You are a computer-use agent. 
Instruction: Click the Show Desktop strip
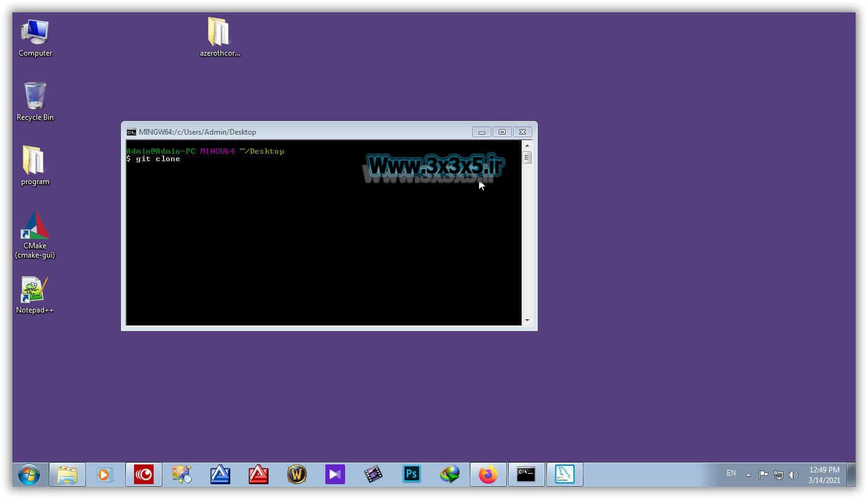(x=851, y=474)
